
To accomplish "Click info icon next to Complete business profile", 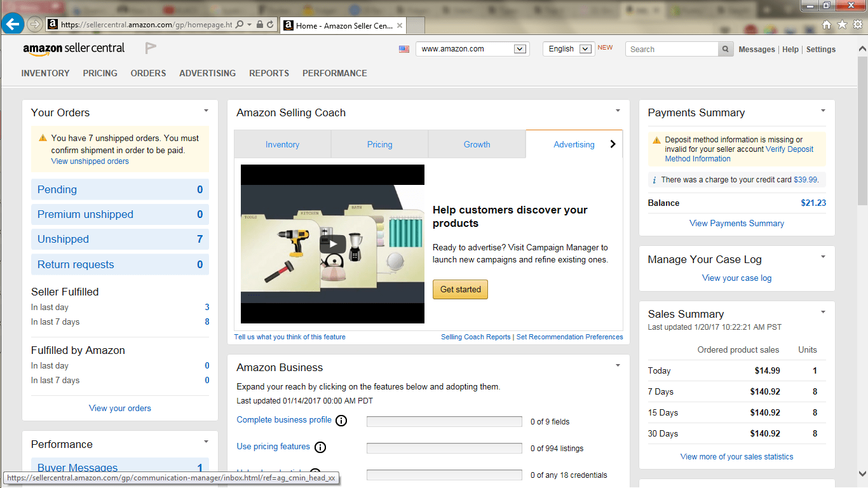I will 341,421.
